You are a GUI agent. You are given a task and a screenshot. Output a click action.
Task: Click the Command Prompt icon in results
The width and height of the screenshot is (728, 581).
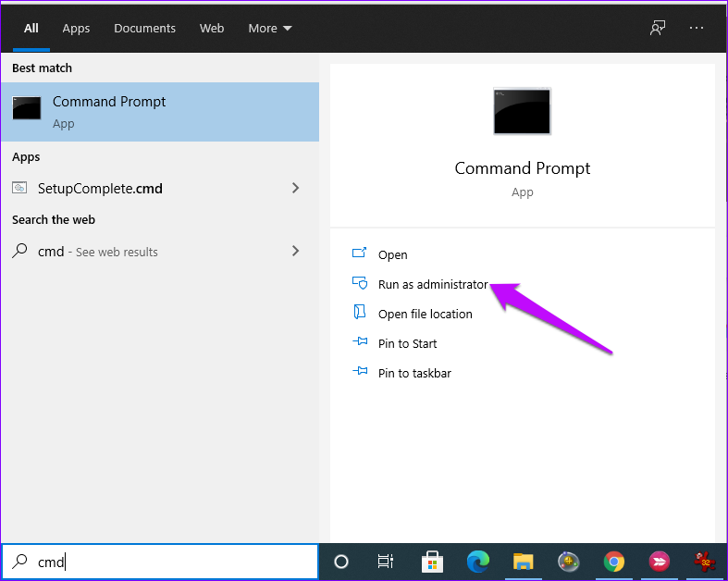tap(27, 107)
